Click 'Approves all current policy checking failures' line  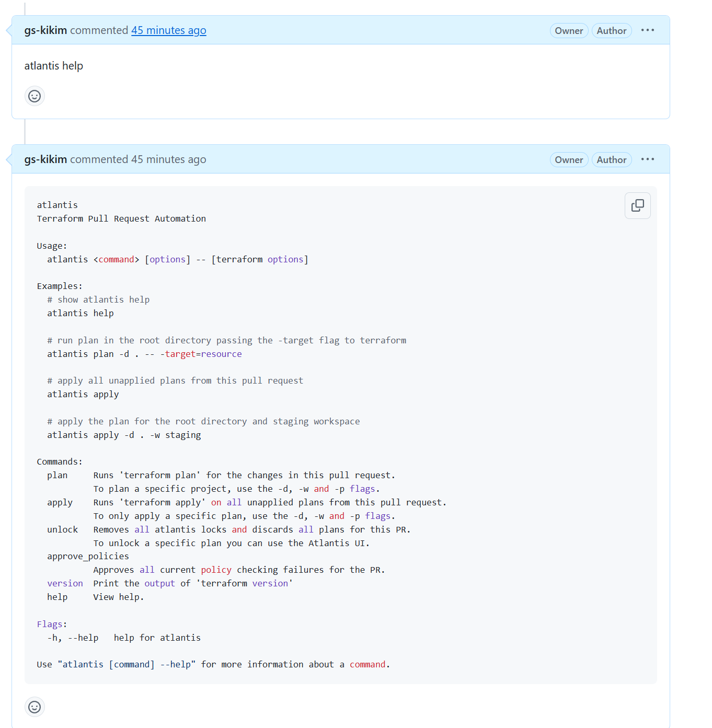[x=239, y=570]
